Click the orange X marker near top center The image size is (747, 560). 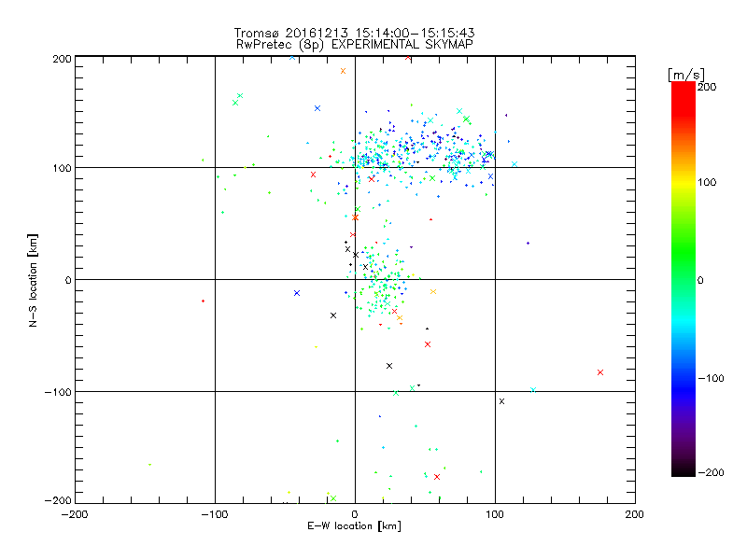click(343, 71)
